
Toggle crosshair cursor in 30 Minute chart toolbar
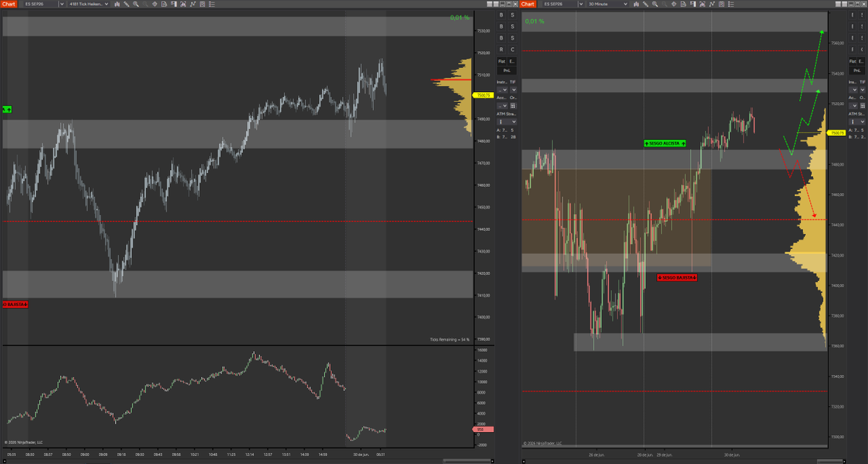673,4
